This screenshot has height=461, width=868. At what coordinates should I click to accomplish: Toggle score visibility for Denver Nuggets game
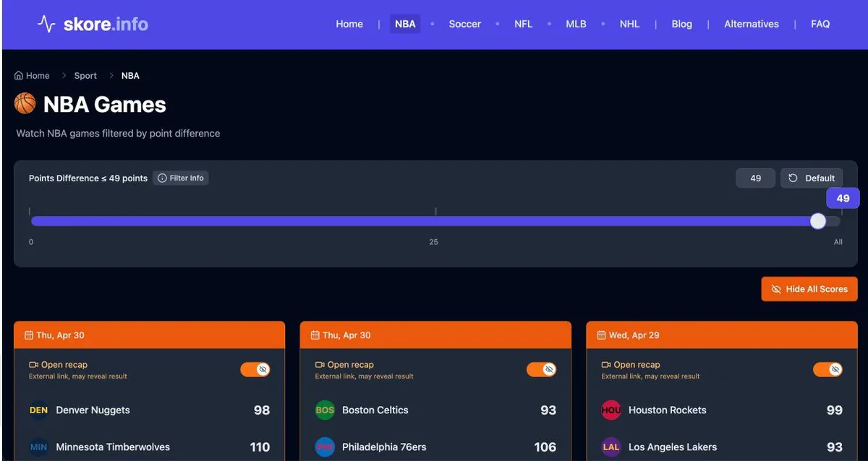(x=255, y=369)
